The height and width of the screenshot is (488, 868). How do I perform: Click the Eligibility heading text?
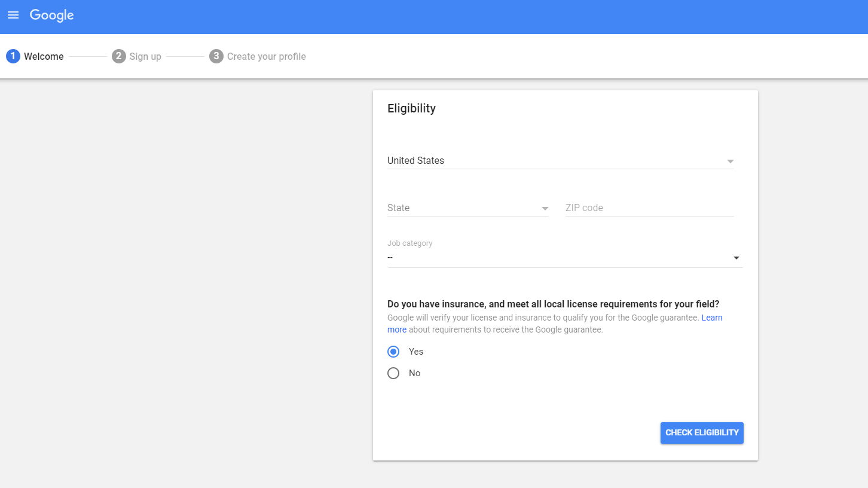[x=411, y=108]
